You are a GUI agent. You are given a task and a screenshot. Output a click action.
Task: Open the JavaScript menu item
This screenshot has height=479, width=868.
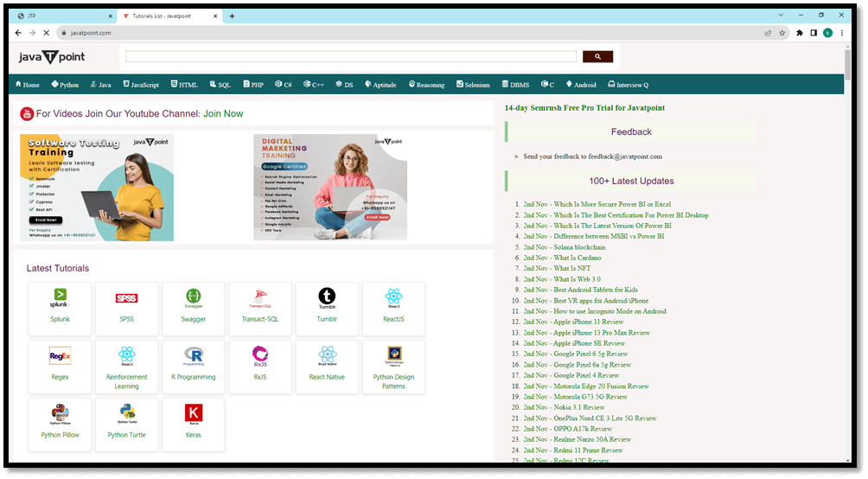pos(141,85)
